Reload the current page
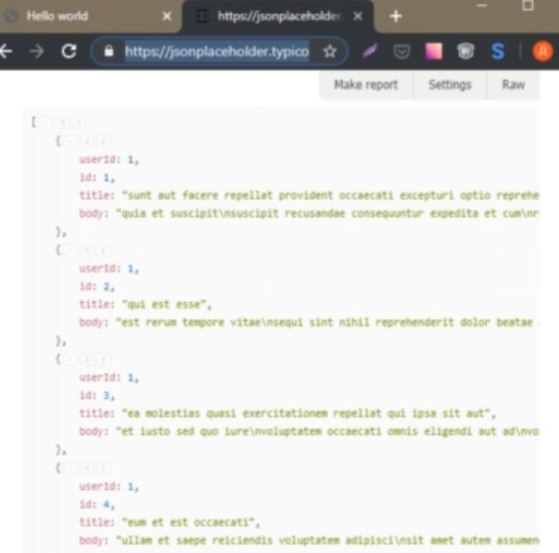The width and height of the screenshot is (559, 553). [69, 51]
